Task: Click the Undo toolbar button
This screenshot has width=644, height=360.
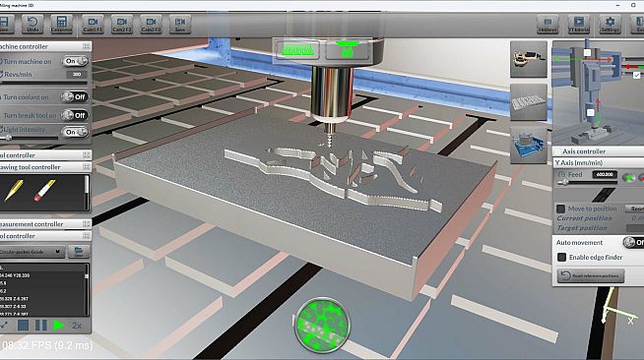Action: 32,25
